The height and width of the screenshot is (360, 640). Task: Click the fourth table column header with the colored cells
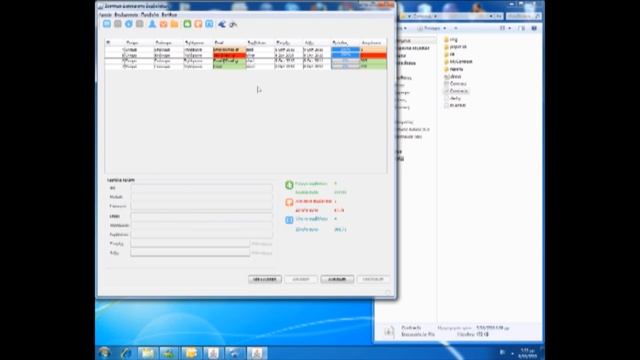pyautogui.click(x=229, y=42)
